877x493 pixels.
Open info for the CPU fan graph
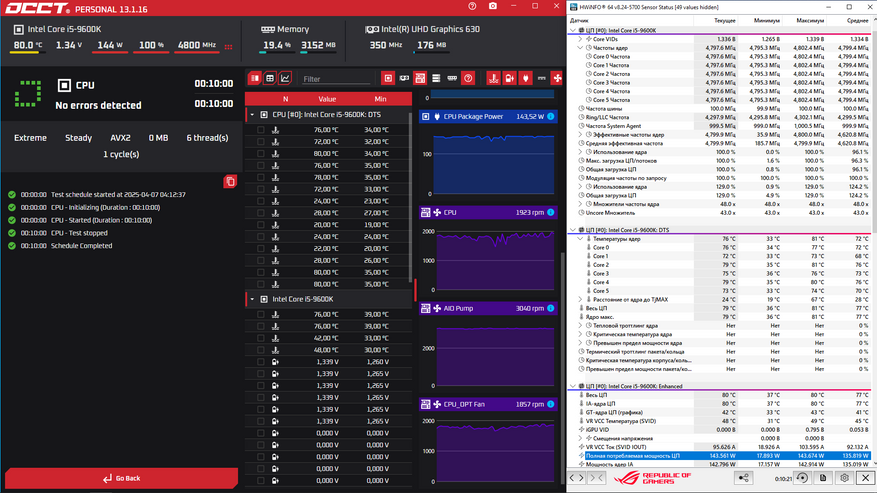tap(551, 212)
